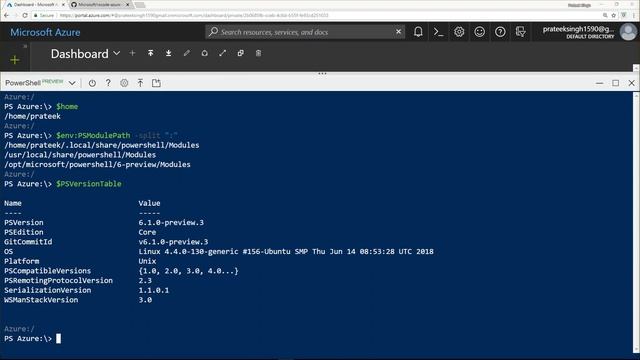Viewport: 640px width, 360px height.
Task: Click PSRemotingProtocolVersion value 2.3
Action: click(145, 281)
